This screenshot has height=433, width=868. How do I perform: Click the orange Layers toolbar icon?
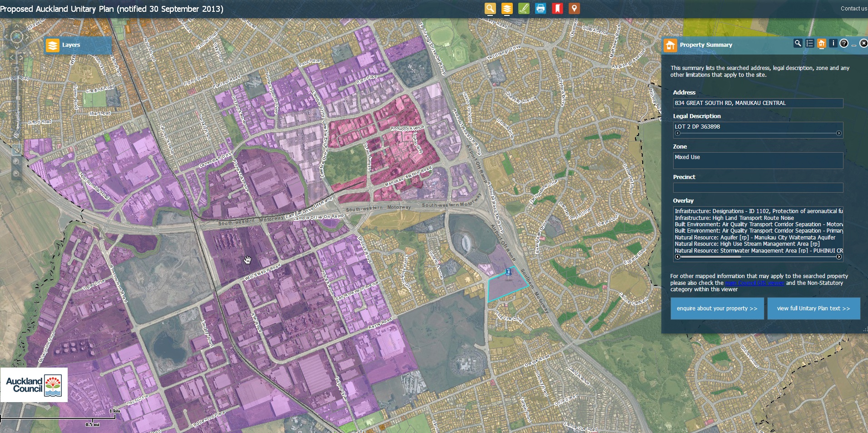coord(507,9)
